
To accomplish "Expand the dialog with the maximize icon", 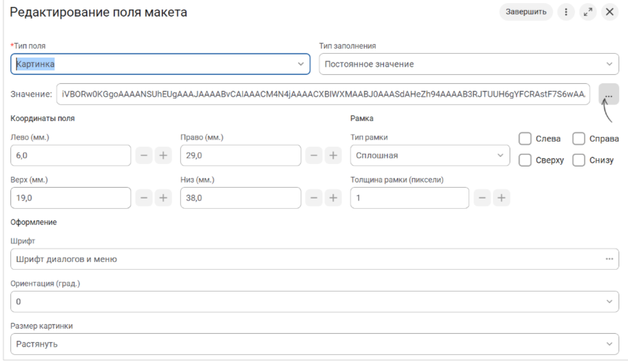I will point(588,12).
